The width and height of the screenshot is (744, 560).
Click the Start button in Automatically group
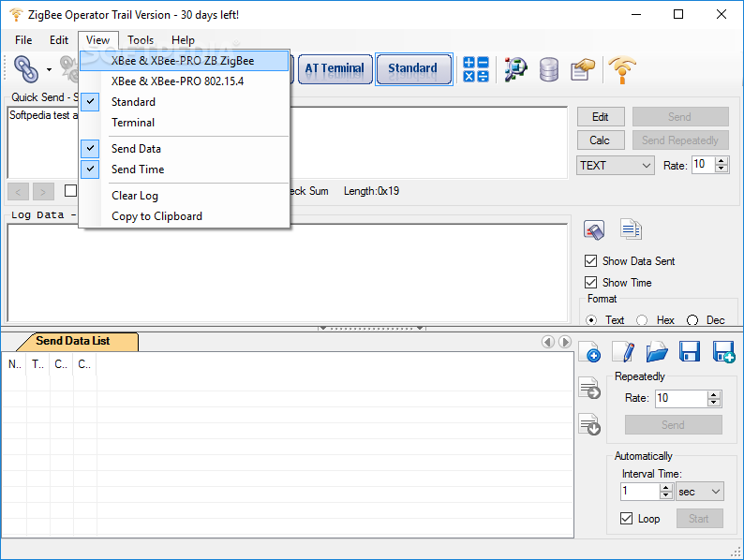point(699,519)
